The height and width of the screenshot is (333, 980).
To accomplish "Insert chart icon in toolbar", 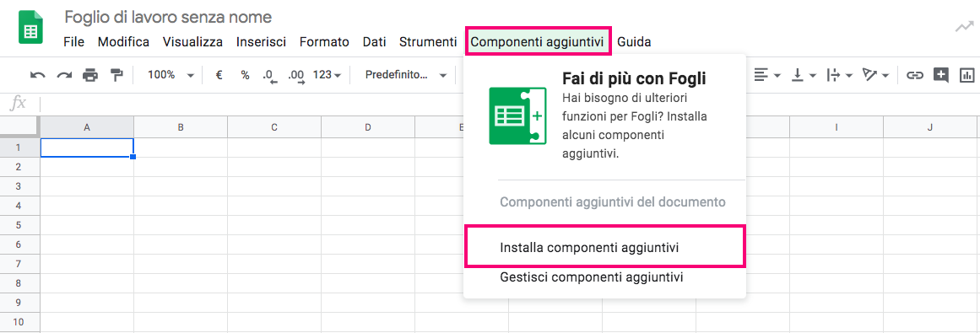I will (966, 75).
